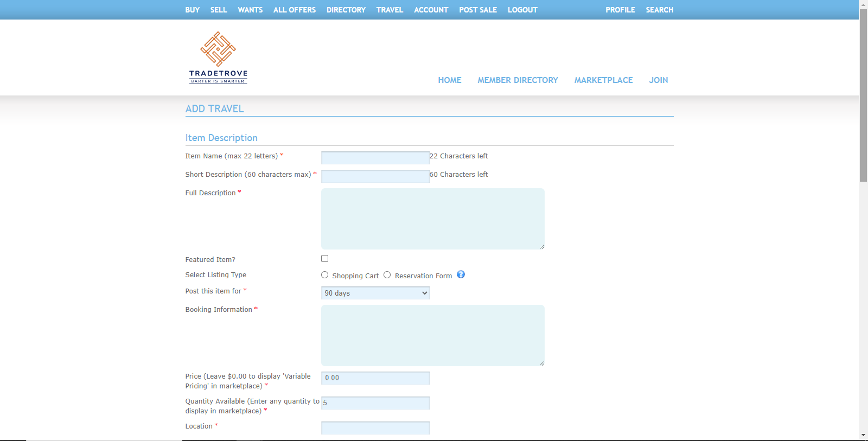This screenshot has height=441, width=868.
Task: Click LOGOUT in the top bar
Action: pyautogui.click(x=522, y=10)
